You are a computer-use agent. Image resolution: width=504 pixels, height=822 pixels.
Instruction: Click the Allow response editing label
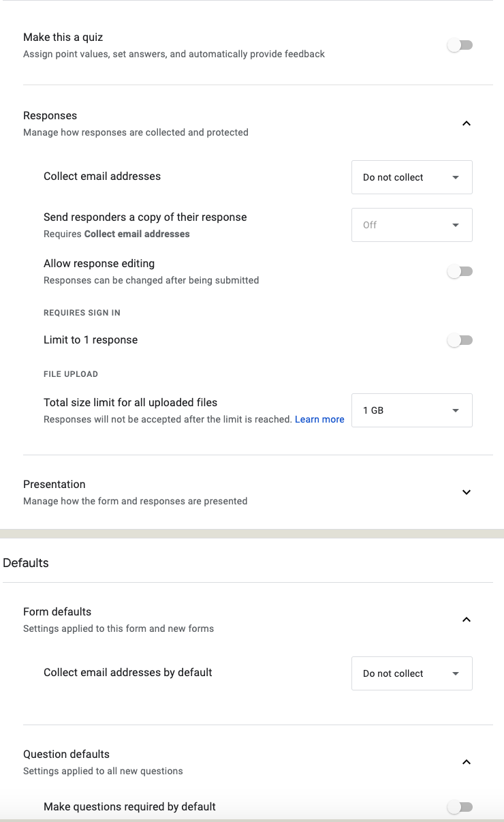click(x=99, y=264)
